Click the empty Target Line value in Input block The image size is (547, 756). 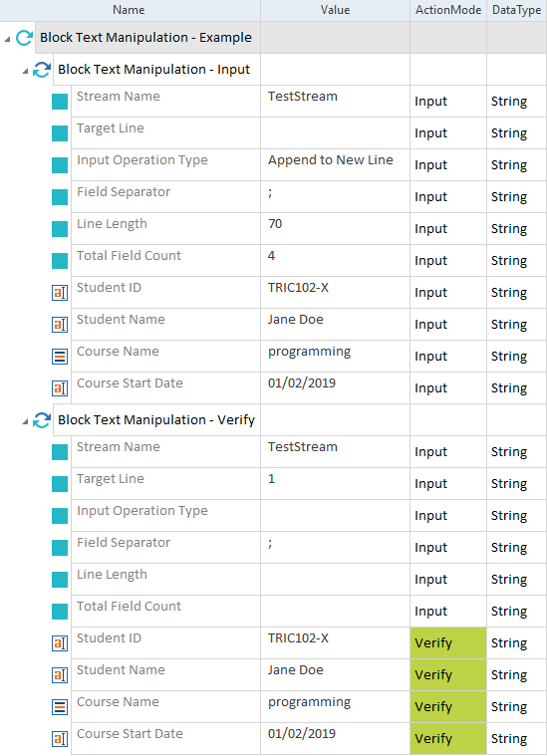pyautogui.click(x=335, y=133)
